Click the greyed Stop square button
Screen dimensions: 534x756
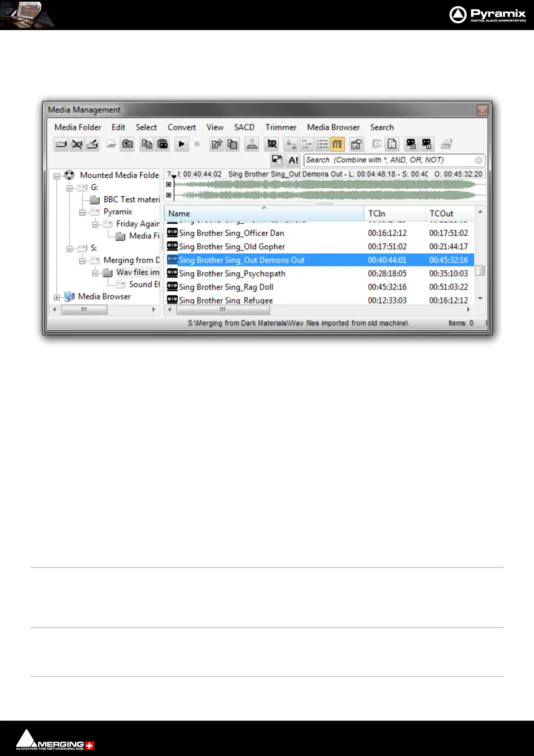coord(197,144)
